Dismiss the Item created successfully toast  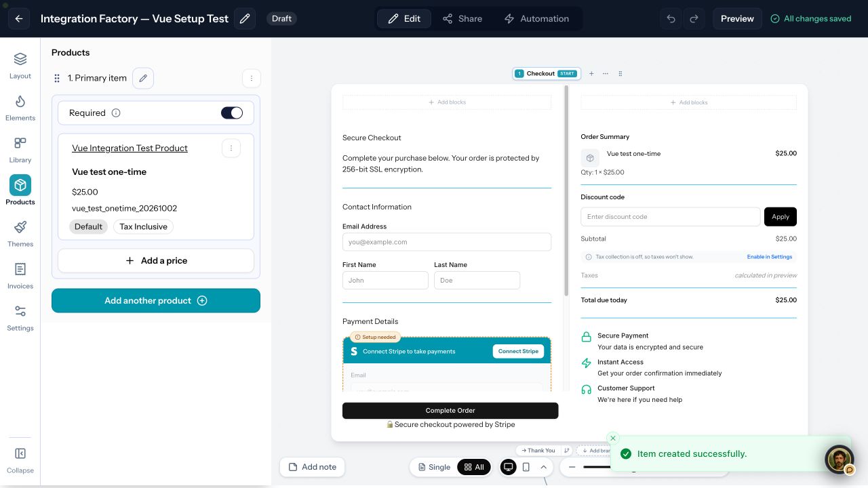pyautogui.click(x=613, y=439)
